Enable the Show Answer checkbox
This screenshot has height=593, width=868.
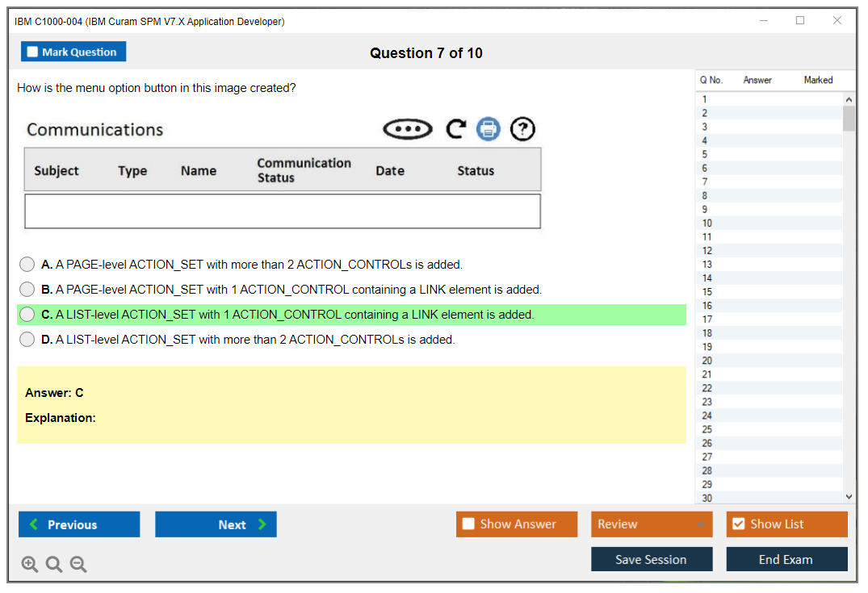click(468, 524)
